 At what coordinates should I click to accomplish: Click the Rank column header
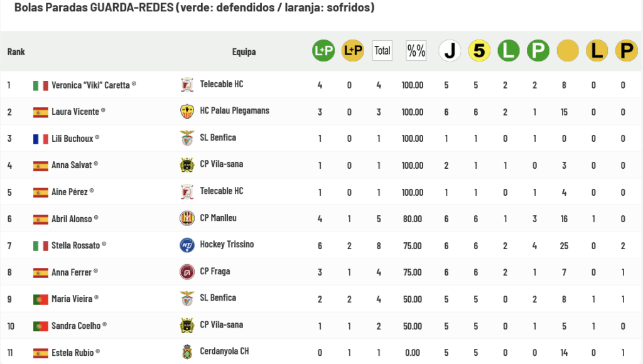16,51
